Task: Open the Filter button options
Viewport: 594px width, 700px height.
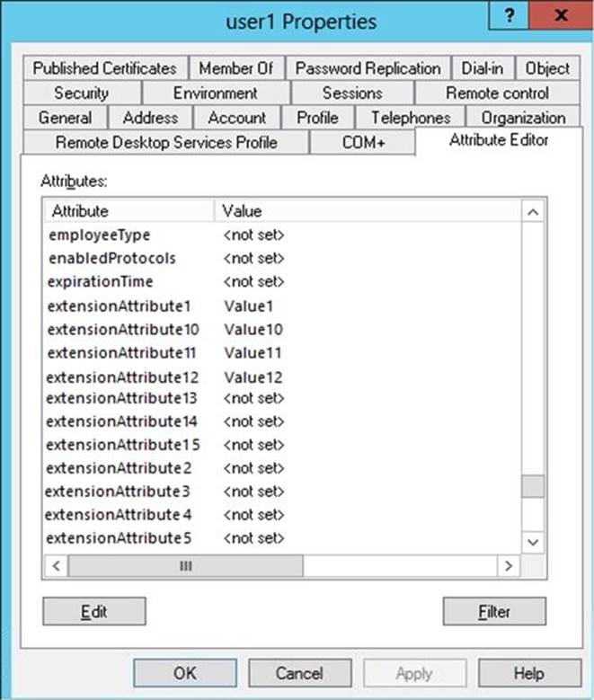Action: click(494, 612)
